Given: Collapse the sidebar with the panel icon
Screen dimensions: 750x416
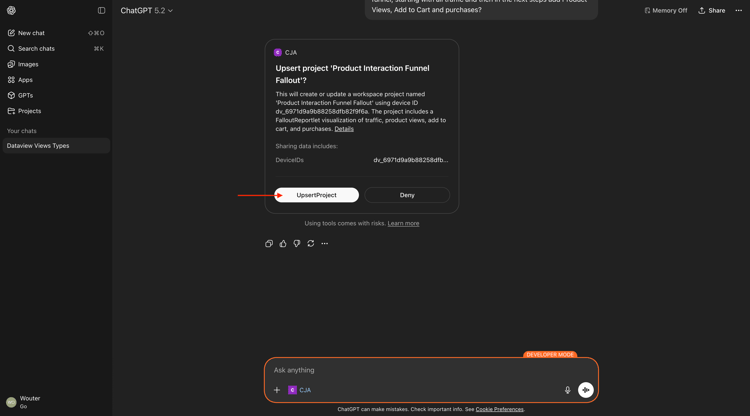Looking at the screenshot, I should pos(101,10).
